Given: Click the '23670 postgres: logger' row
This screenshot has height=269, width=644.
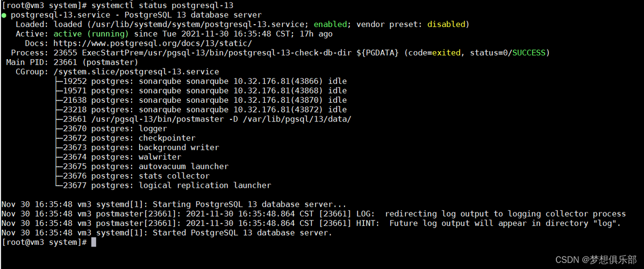Looking at the screenshot, I should (111, 129).
